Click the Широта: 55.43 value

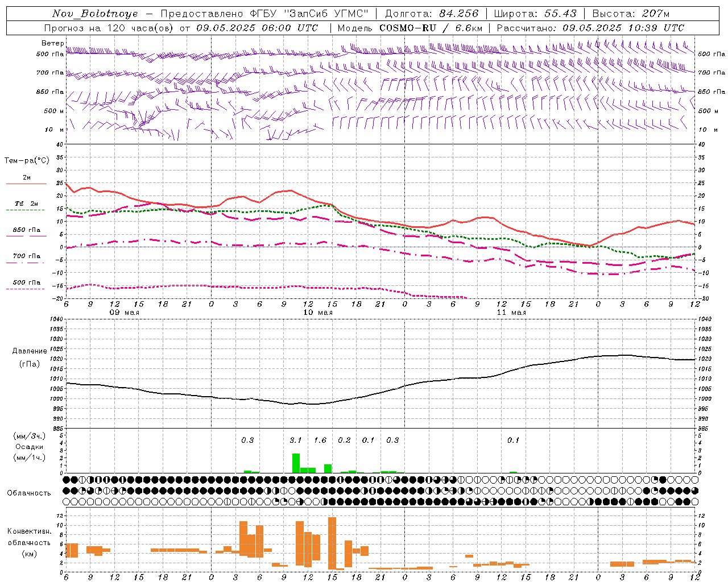tap(535, 14)
